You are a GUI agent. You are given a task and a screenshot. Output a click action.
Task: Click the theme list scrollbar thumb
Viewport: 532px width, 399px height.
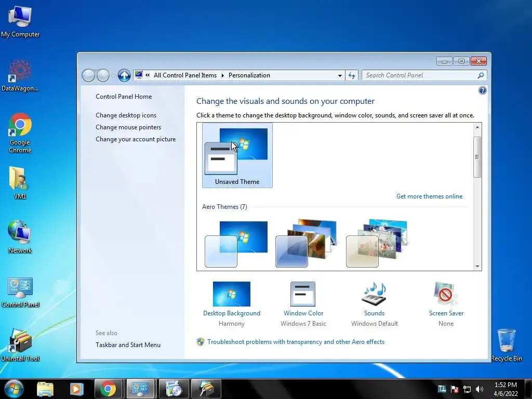pos(477,157)
